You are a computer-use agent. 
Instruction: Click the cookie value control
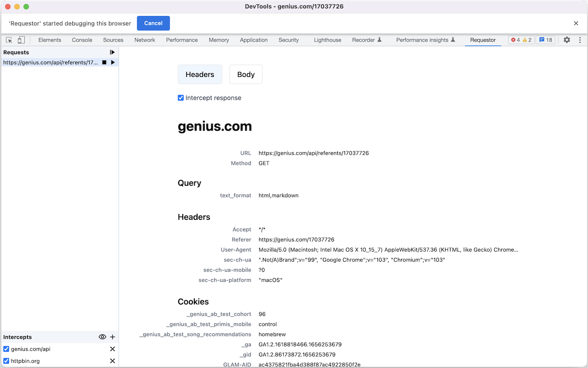(x=268, y=324)
